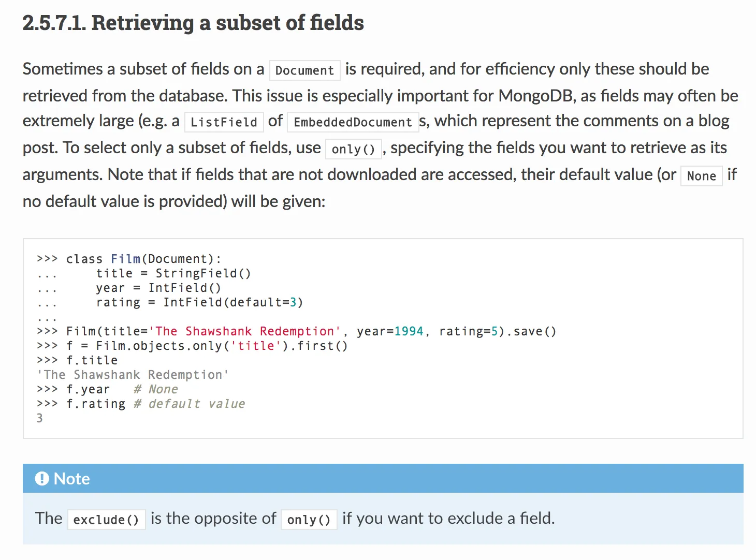The height and width of the screenshot is (560, 756).
Task: Open the exclude() reference in the Note box
Action: [x=106, y=520]
